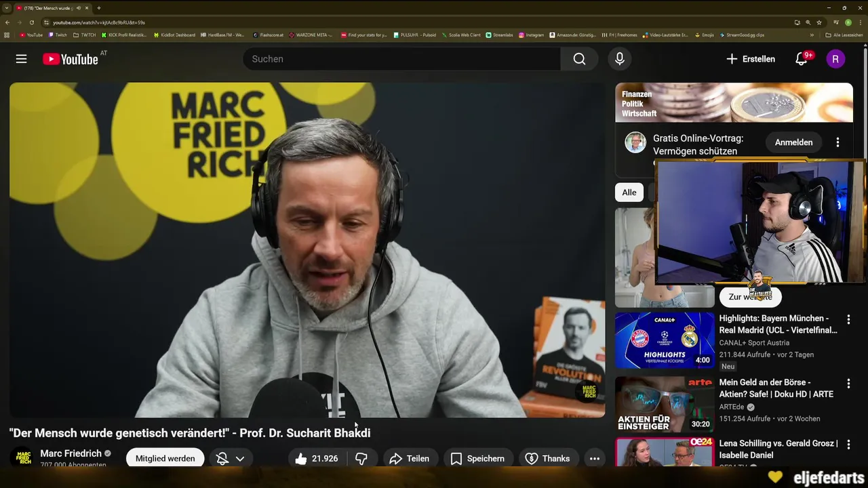Viewport: 868px width, 488px height.
Task: Open the browser apps grid shortcut
Action: pos(7,35)
